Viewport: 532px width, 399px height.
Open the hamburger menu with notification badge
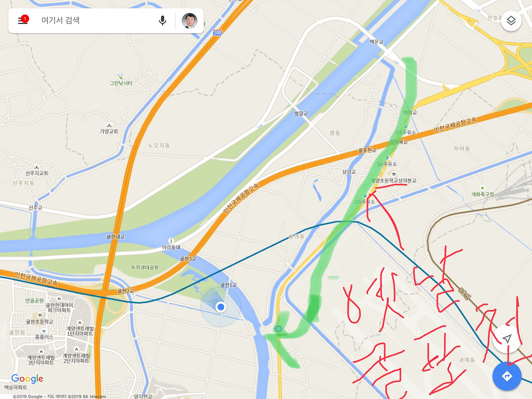(23, 20)
